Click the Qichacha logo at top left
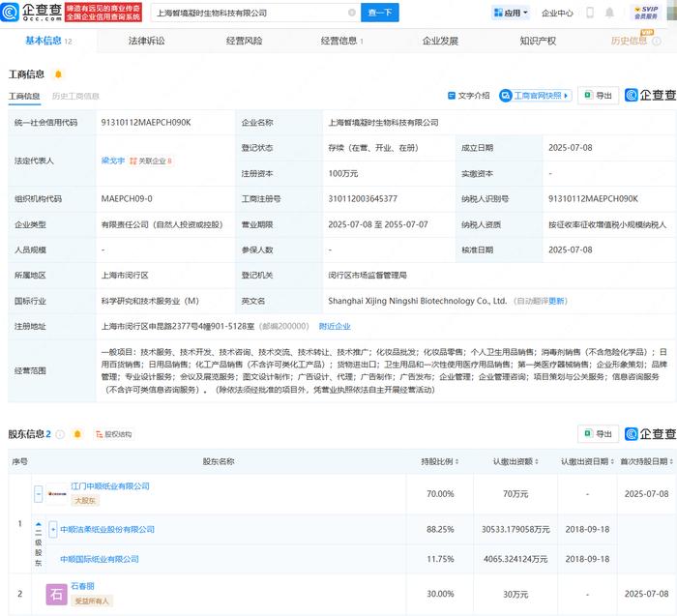The width and height of the screenshot is (677, 616). point(31,12)
